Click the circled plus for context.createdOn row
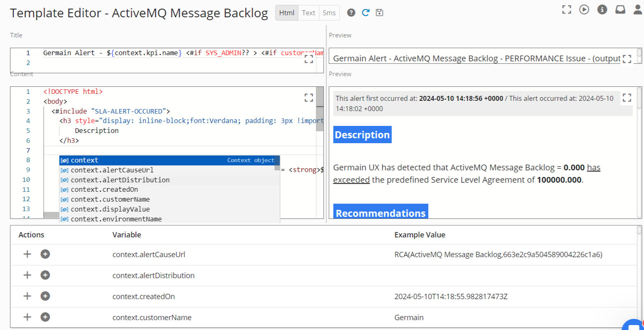Viewport: 644px width, 330px height. pyautogui.click(x=45, y=296)
